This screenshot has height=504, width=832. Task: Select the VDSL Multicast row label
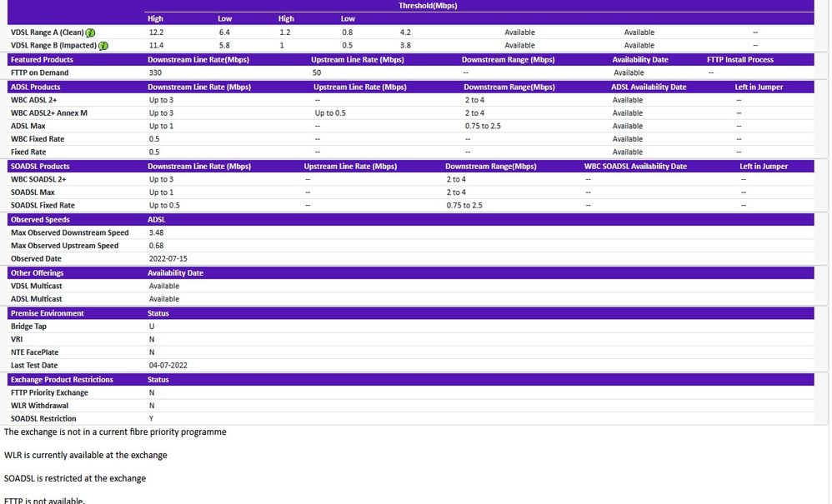coord(37,286)
